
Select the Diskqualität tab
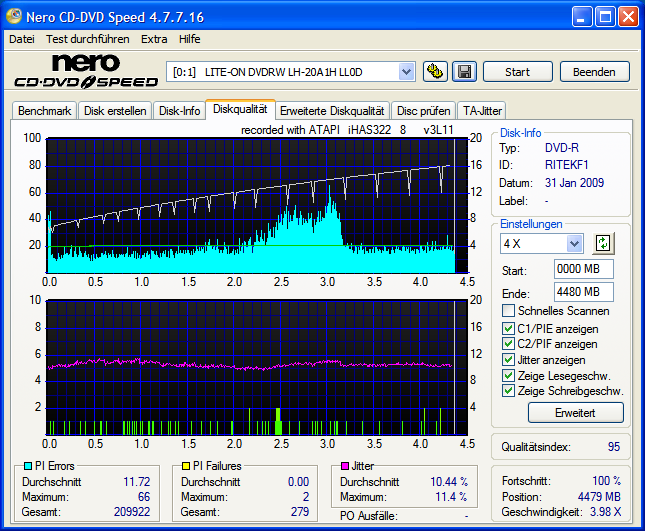pos(240,109)
